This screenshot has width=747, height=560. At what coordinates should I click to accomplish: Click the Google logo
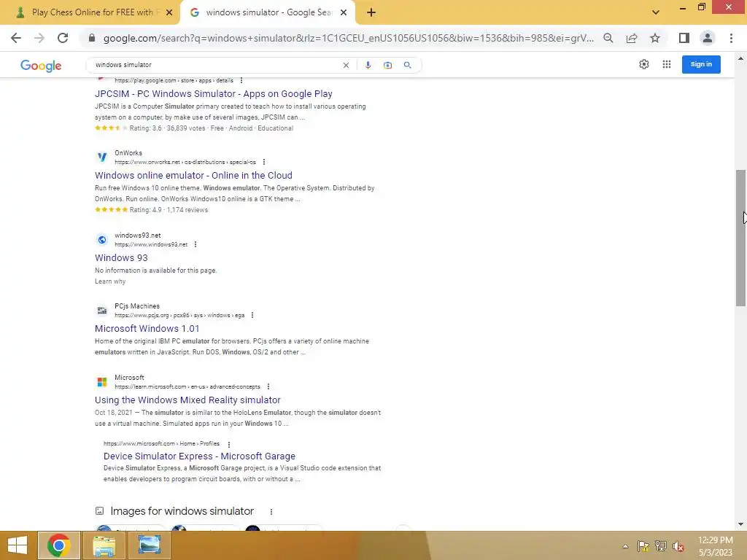tap(41, 66)
